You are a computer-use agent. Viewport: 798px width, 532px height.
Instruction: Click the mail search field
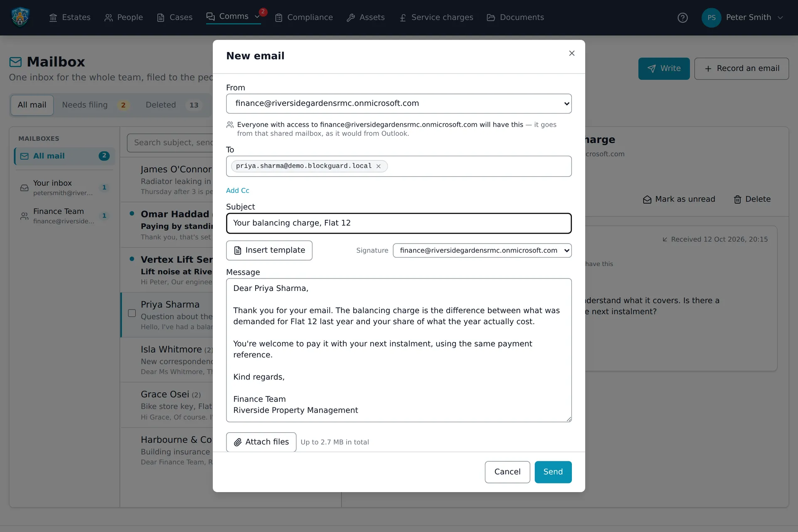point(170,143)
